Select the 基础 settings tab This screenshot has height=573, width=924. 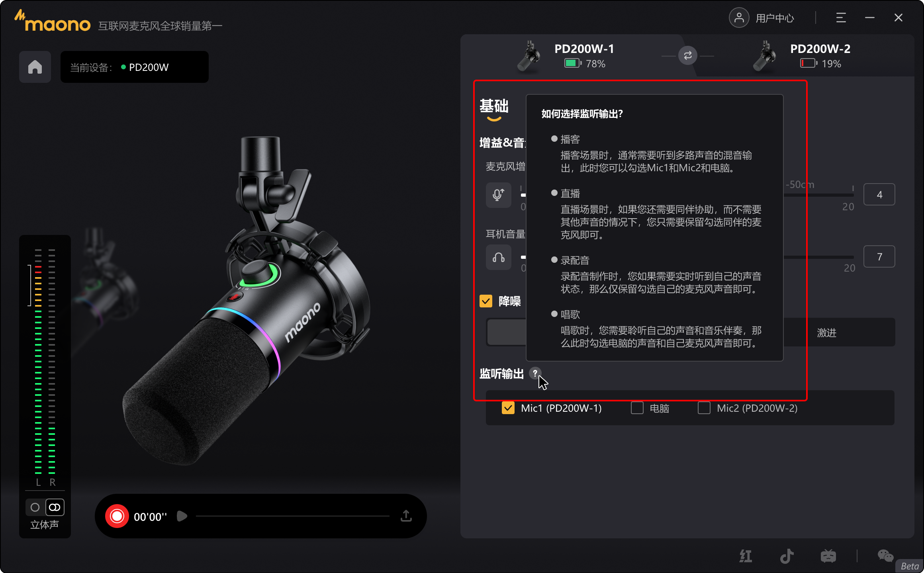(494, 106)
